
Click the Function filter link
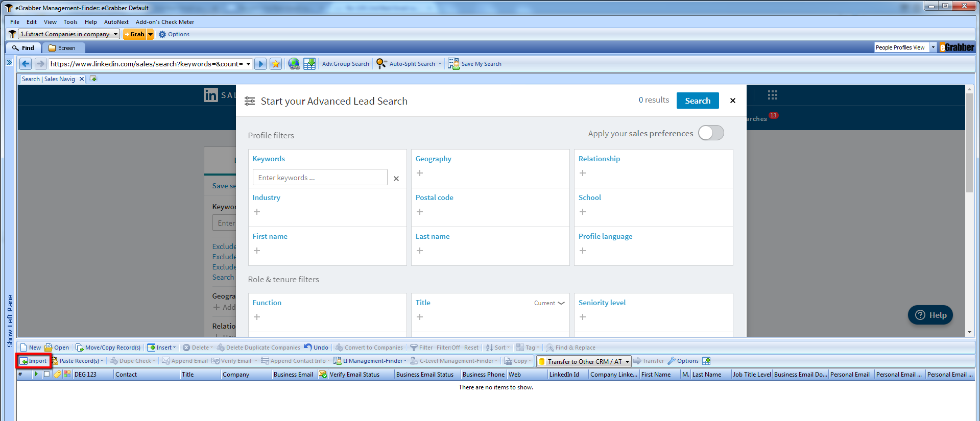[x=267, y=303]
